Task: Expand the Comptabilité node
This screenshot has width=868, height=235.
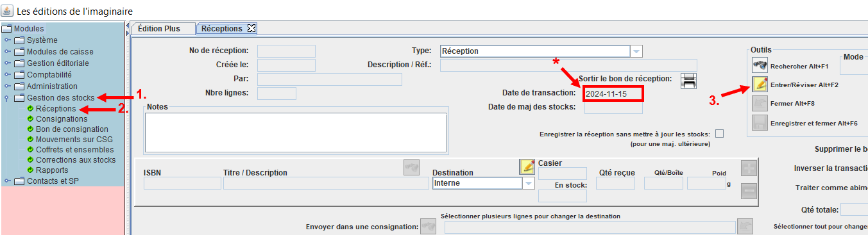Action: click(x=7, y=75)
